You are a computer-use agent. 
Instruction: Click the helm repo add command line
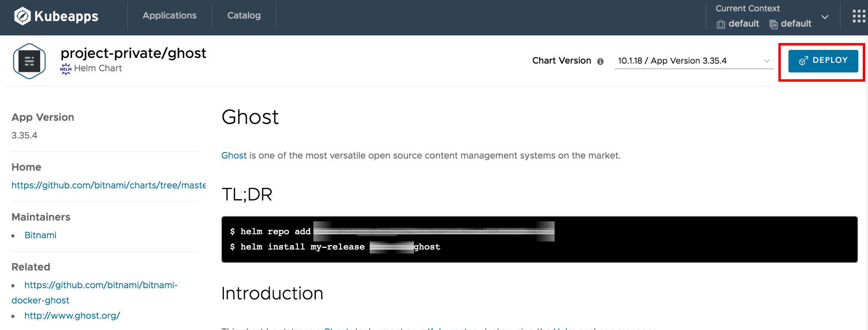tap(392, 231)
